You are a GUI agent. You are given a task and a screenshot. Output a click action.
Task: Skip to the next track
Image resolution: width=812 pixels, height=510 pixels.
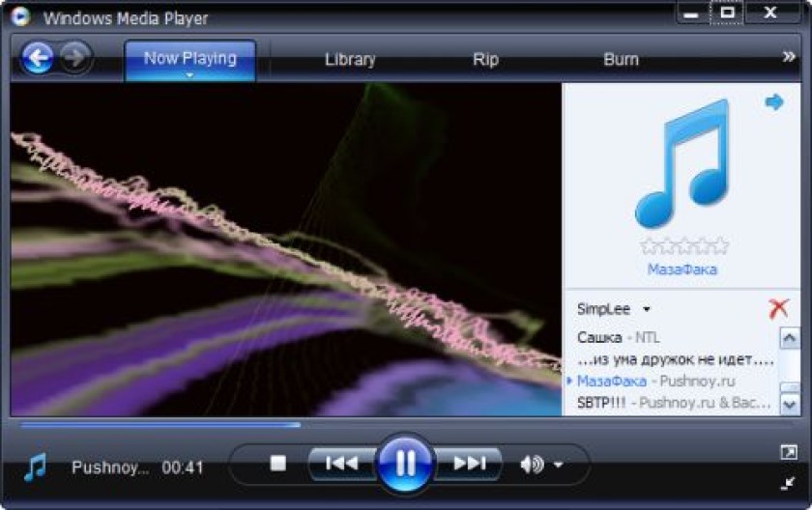[x=469, y=463]
